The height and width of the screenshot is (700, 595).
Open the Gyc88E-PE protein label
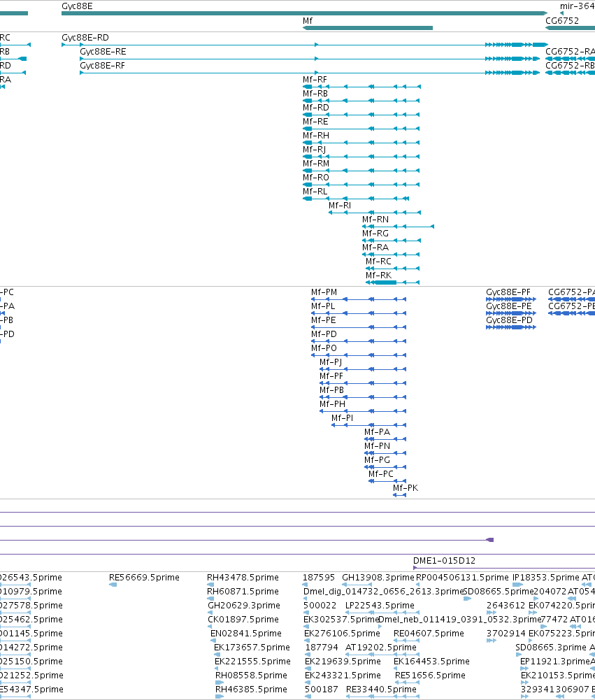click(x=509, y=306)
